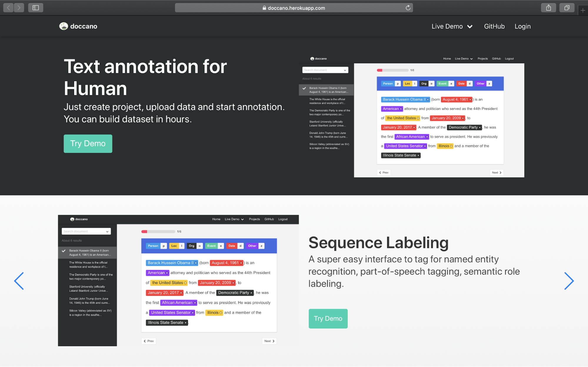
Task: Click the Sequence Labeling carousel screenshot
Action: pyautogui.click(x=178, y=280)
